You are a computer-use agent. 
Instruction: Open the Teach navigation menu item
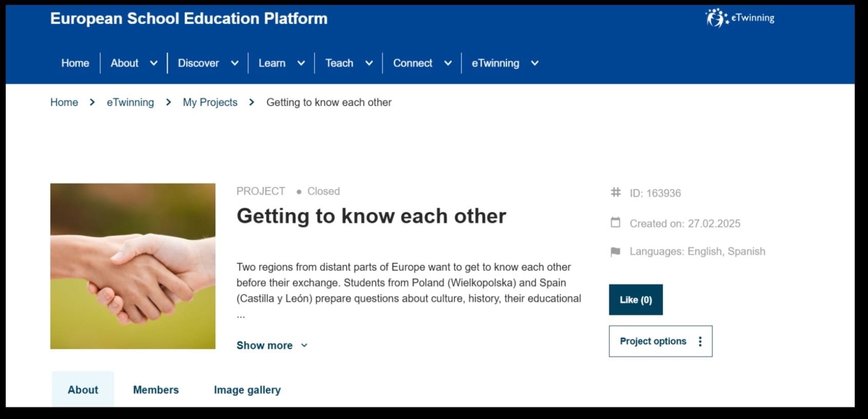tap(339, 63)
